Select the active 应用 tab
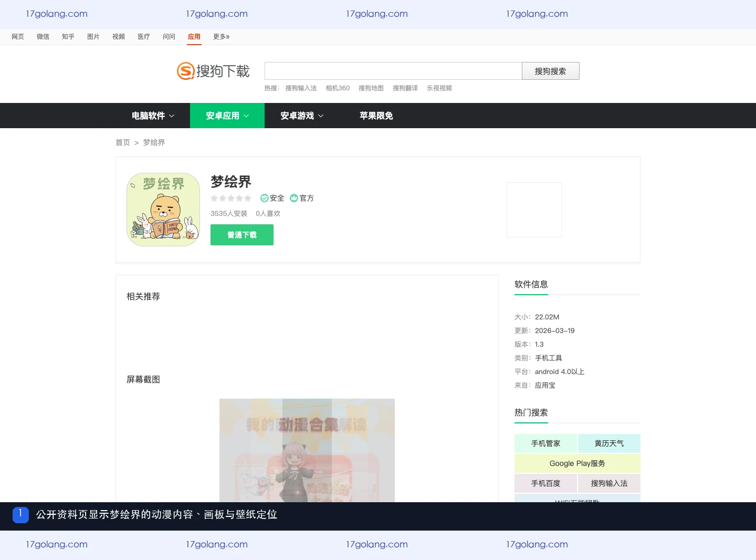This screenshot has height=560, width=756. pyautogui.click(x=194, y=37)
